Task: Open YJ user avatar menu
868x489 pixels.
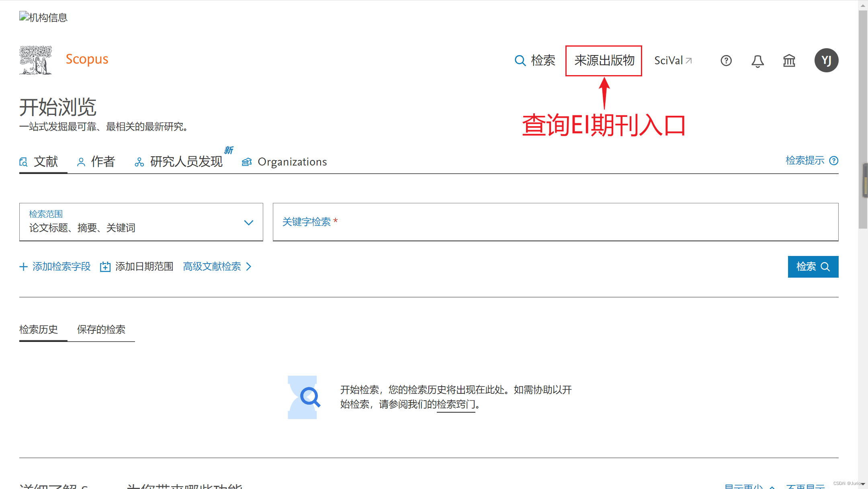Action: click(826, 60)
